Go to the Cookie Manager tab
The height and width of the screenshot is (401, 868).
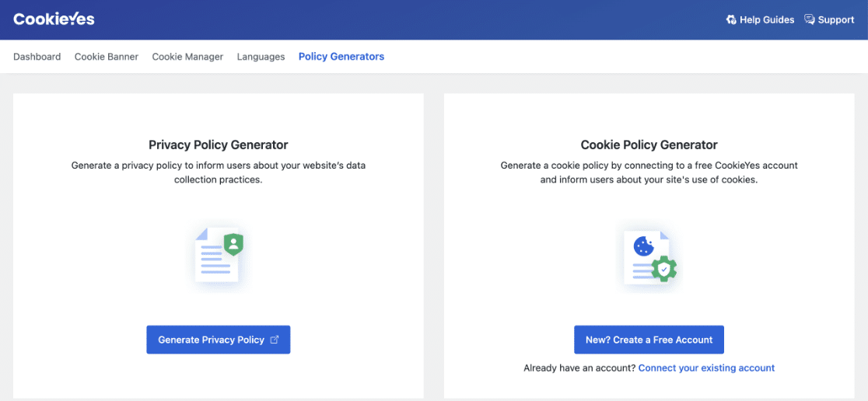(x=187, y=57)
